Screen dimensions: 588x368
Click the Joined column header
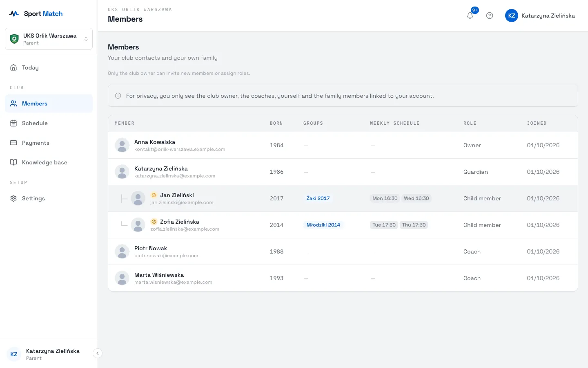[537, 123]
